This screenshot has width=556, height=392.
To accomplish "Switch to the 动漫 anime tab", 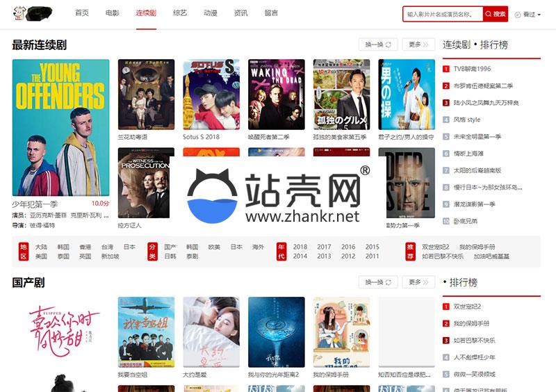I will tap(211, 13).
